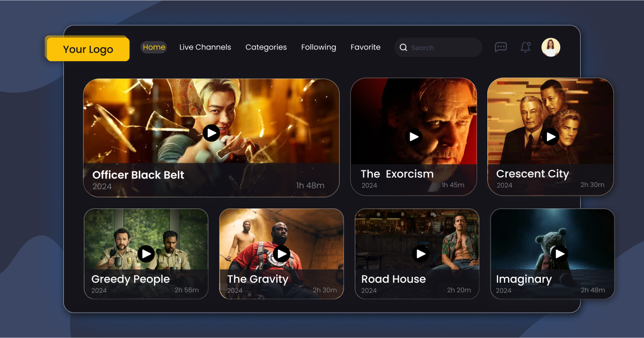Click the Your Logo button

pos(87,48)
